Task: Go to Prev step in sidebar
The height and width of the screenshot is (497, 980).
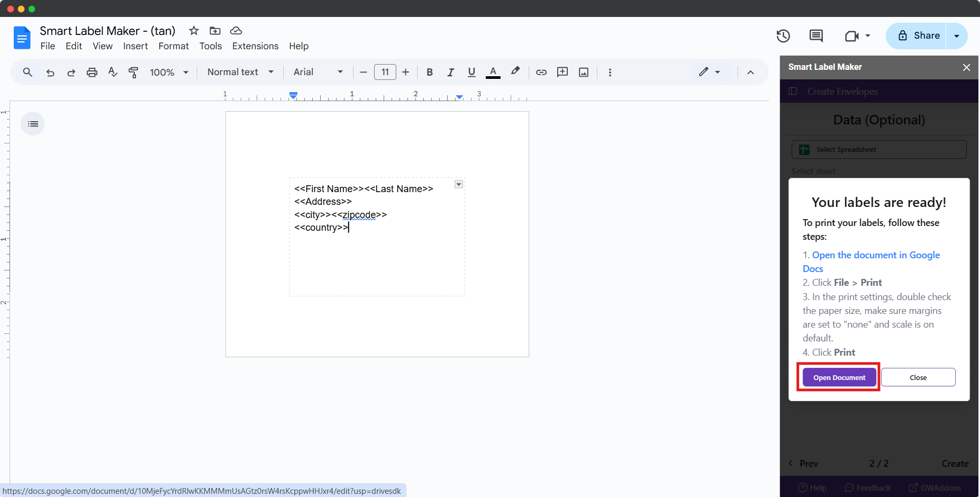Action: [803, 464]
